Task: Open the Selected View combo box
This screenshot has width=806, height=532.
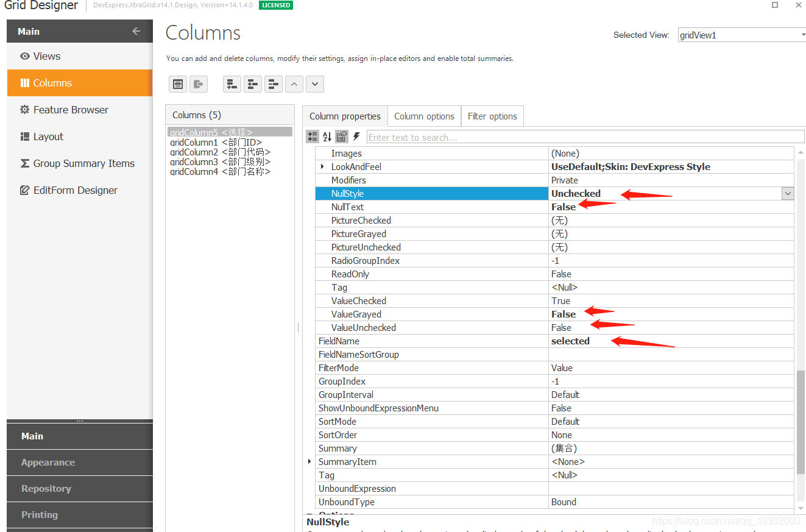Action: coord(802,35)
